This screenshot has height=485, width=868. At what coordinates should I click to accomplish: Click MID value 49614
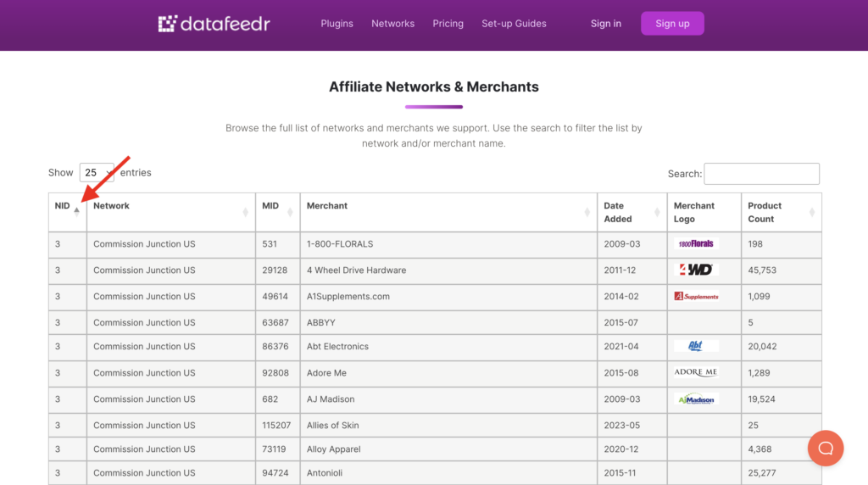tap(275, 296)
